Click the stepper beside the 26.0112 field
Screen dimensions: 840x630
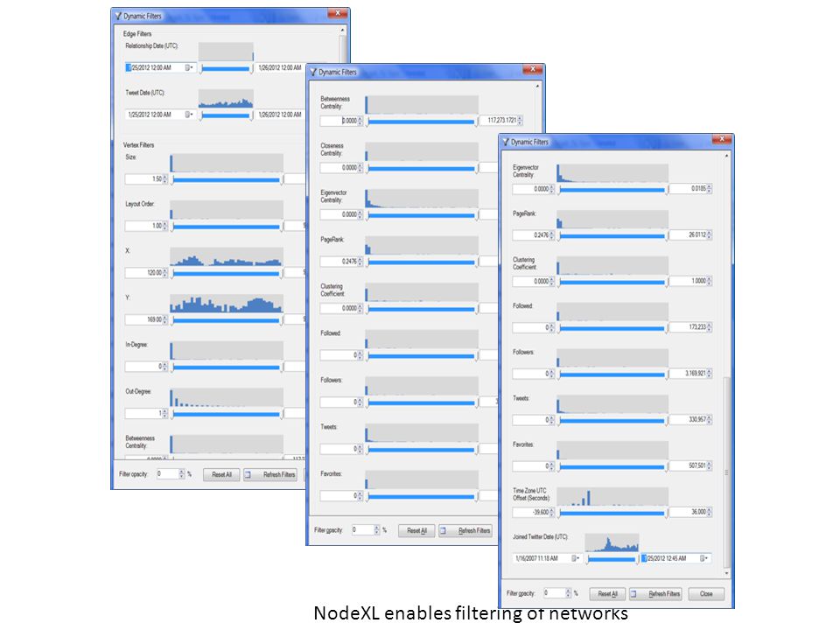tap(710, 234)
